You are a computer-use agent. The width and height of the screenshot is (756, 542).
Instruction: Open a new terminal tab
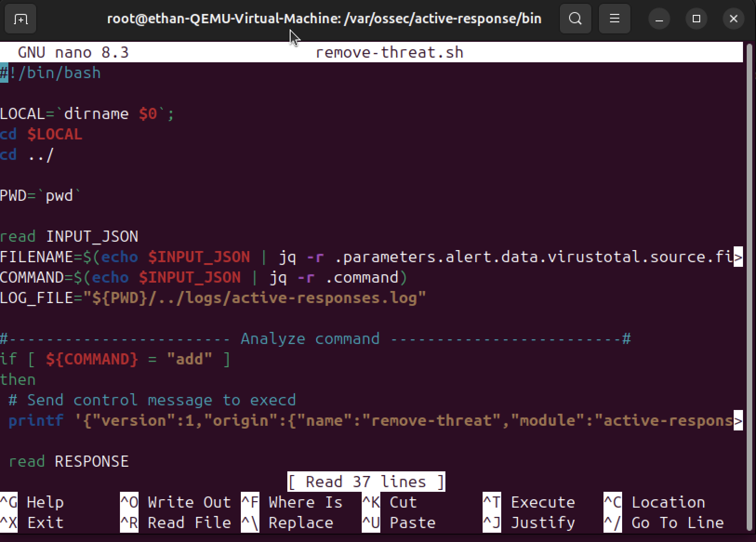pyautogui.click(x=20, y=19)
